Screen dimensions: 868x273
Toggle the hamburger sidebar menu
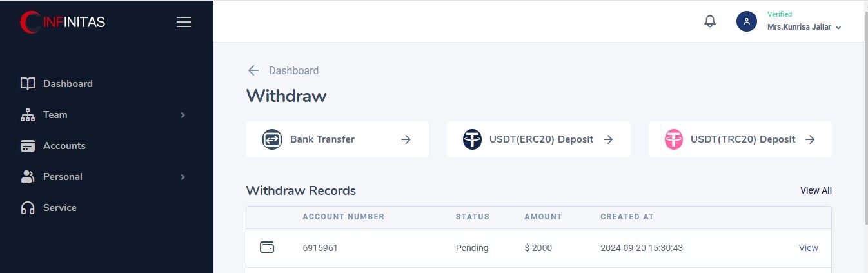pyautogui.click(x=184, y=22)
